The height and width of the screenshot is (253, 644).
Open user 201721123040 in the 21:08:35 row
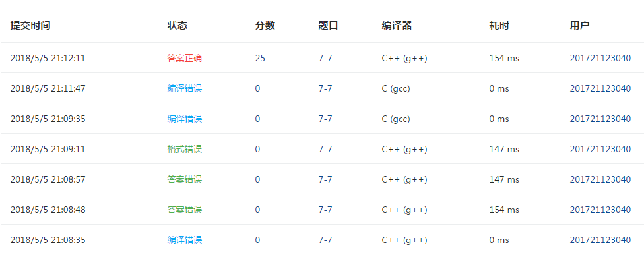[600, 240]
